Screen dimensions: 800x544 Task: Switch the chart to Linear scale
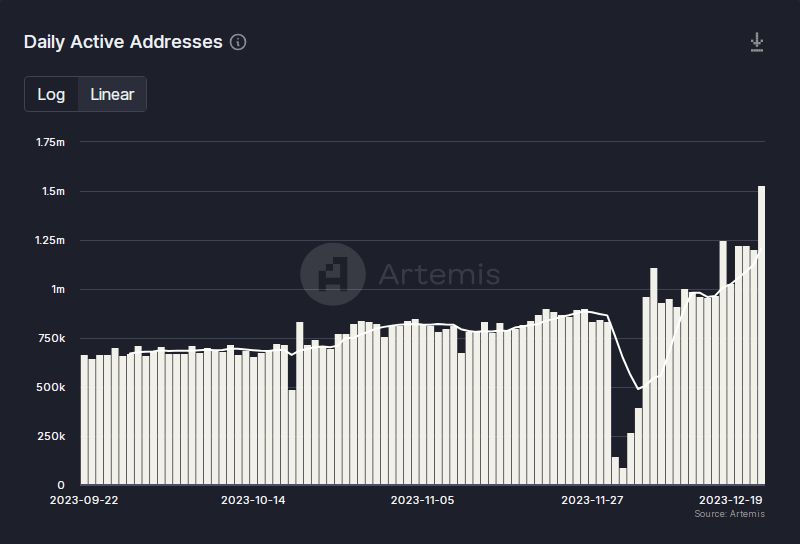click(112, 94)
